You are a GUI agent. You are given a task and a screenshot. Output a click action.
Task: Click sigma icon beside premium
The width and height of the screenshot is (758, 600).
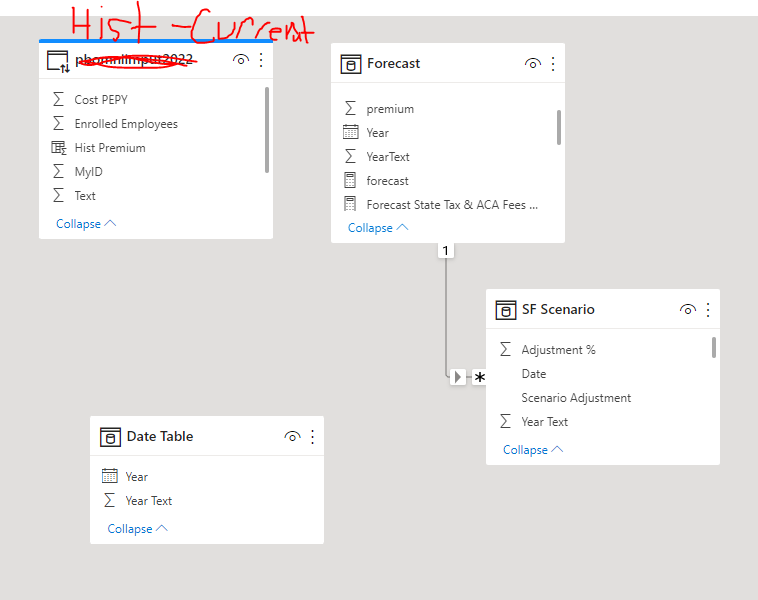(x=350, y=108)
